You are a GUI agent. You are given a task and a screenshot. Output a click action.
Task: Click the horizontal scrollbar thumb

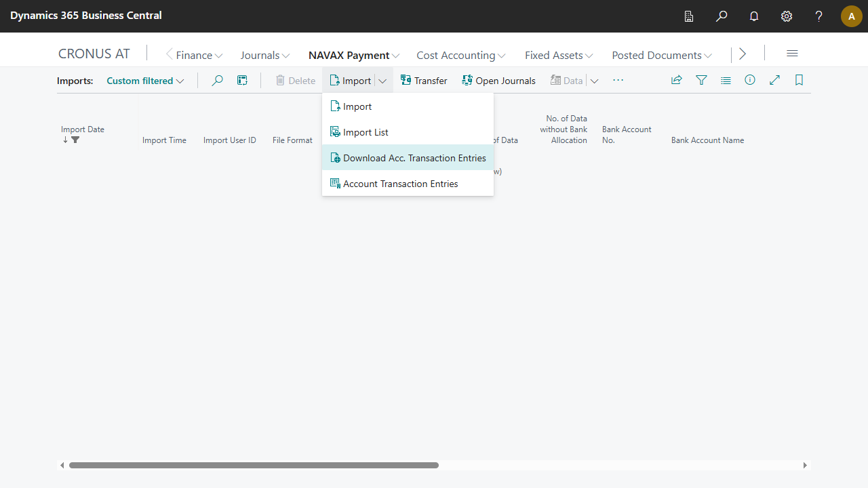click(254, 466)
